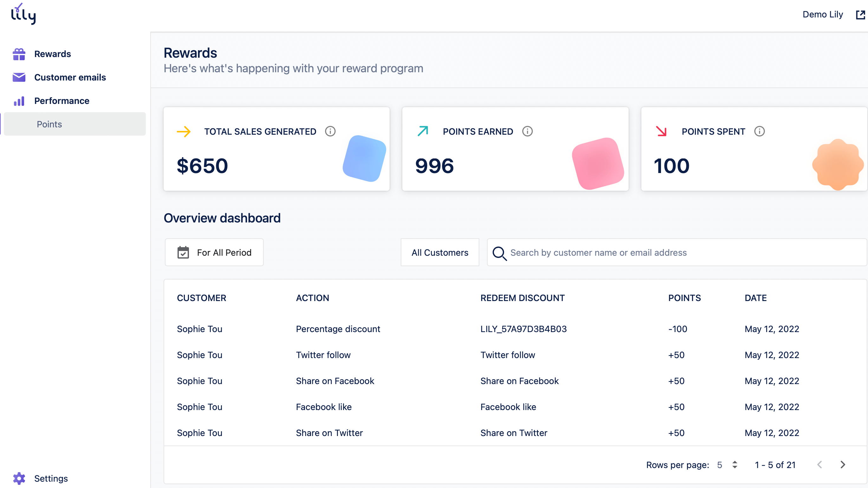
Task: Show info for Points Spent
Action: 760,131
